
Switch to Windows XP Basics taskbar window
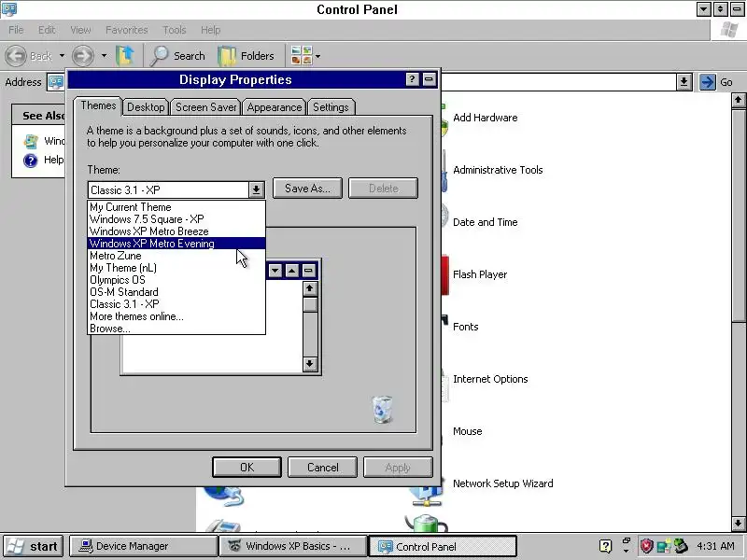point(293,546)
